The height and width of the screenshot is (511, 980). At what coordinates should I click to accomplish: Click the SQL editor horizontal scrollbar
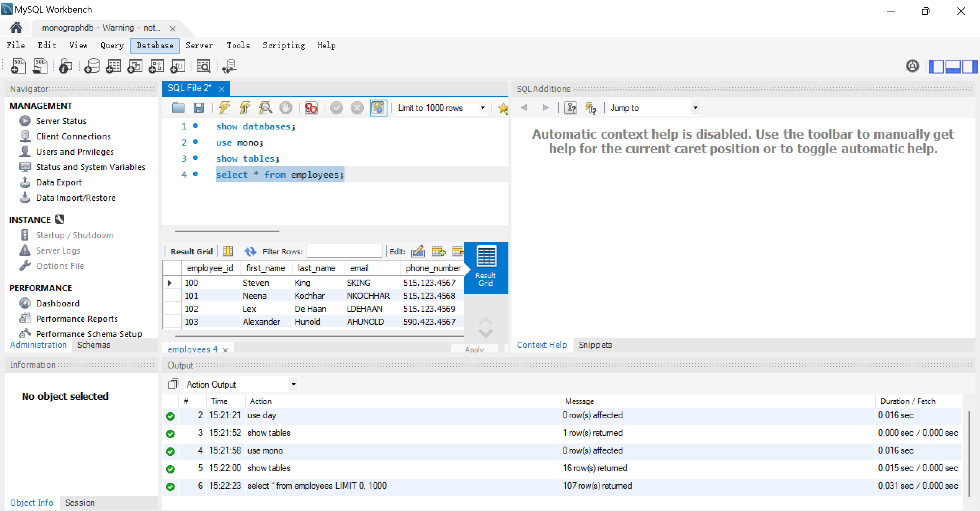point(227,231)
